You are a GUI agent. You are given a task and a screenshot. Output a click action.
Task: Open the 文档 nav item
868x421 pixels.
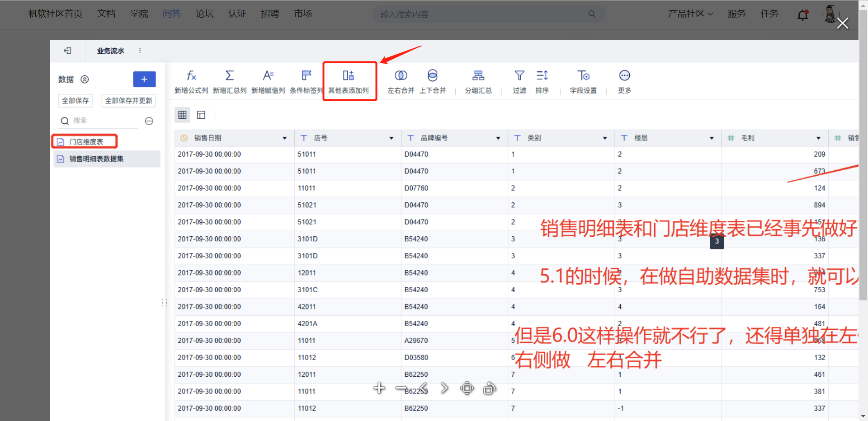pos(106,14)
